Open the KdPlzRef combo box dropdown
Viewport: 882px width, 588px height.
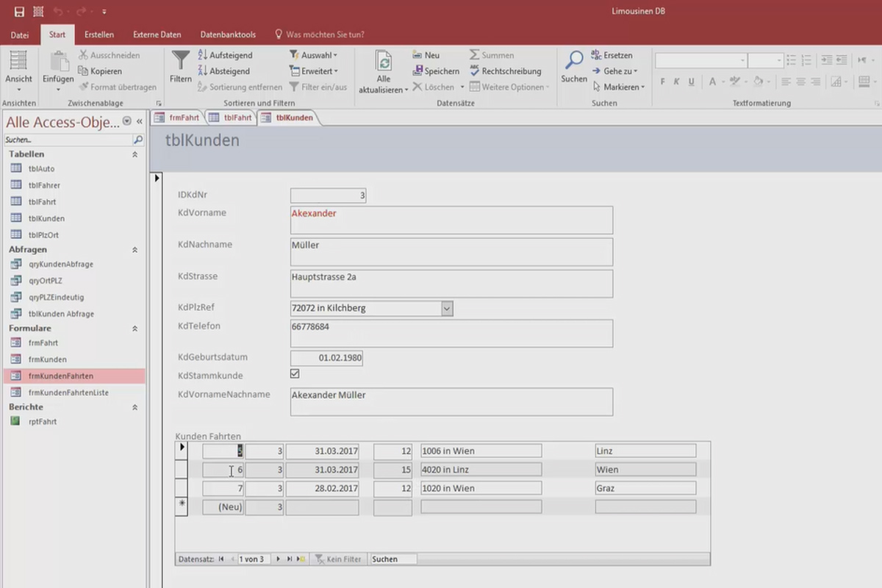[447, 309]
